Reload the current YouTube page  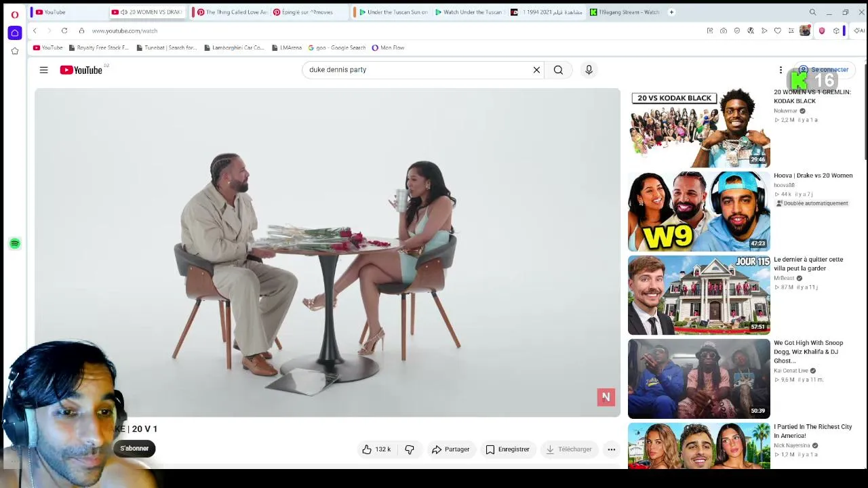[x=64, y=30]
